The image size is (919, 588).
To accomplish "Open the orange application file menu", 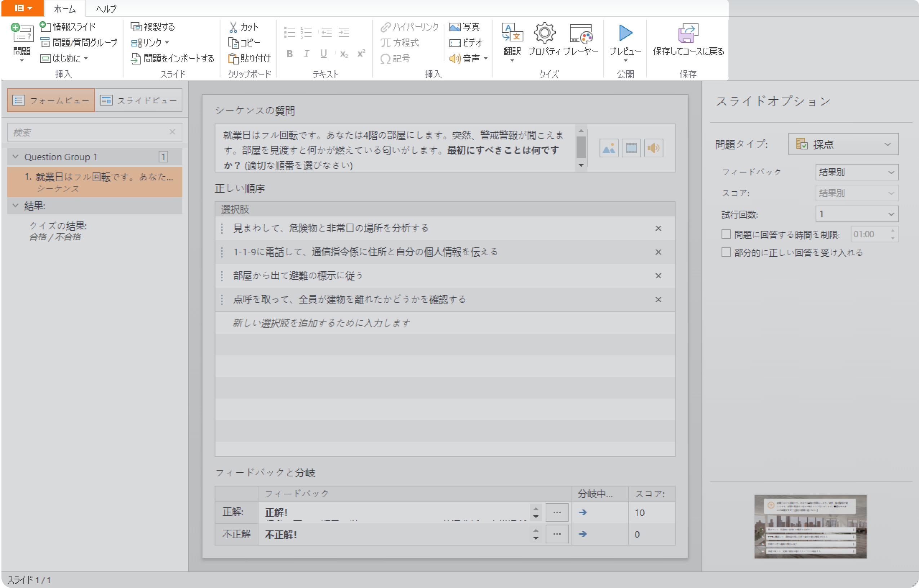I will 23,8.
